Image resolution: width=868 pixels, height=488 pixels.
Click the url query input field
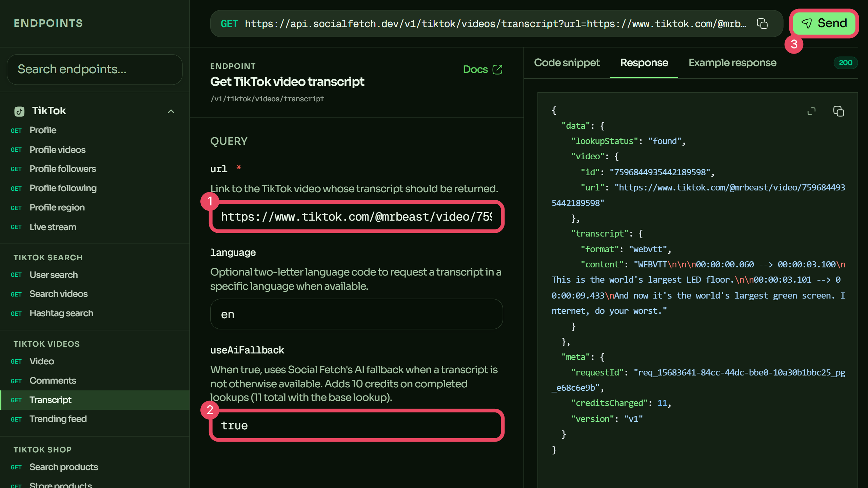[x=357, y=217]
